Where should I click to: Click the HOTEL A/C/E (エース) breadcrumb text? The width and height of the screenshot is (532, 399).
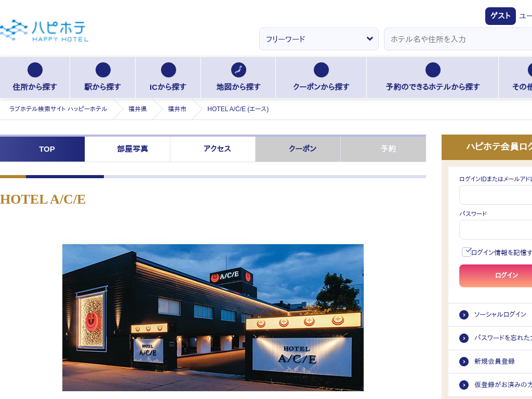point(238,109)
